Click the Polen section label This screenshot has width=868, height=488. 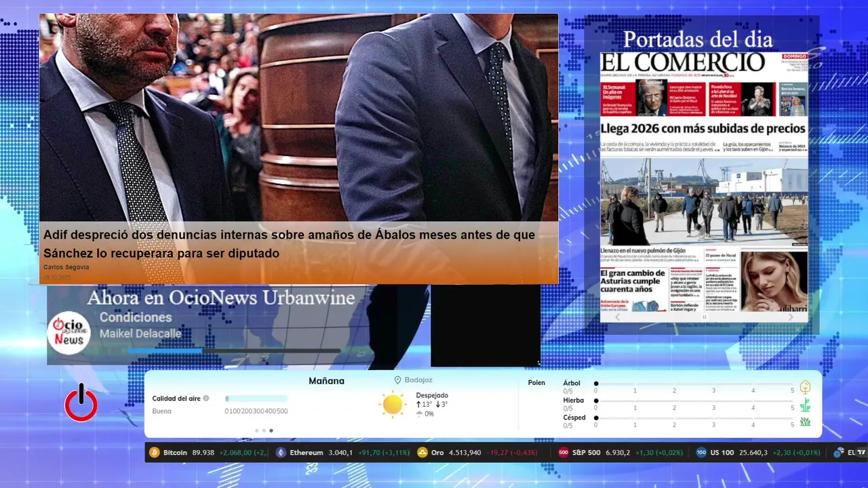coord(536,383)
